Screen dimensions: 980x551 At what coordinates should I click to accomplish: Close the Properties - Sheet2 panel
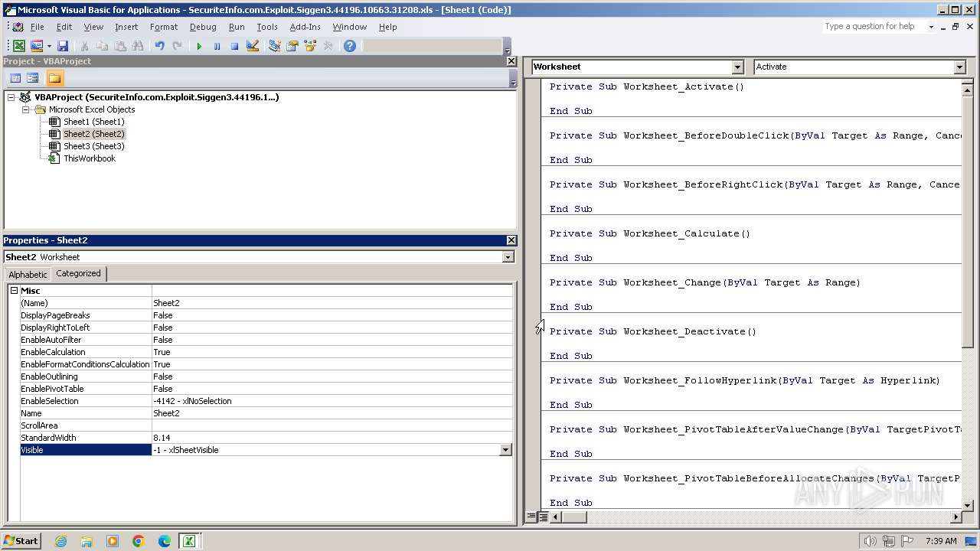pyautogui.click(x=511, y=240)
